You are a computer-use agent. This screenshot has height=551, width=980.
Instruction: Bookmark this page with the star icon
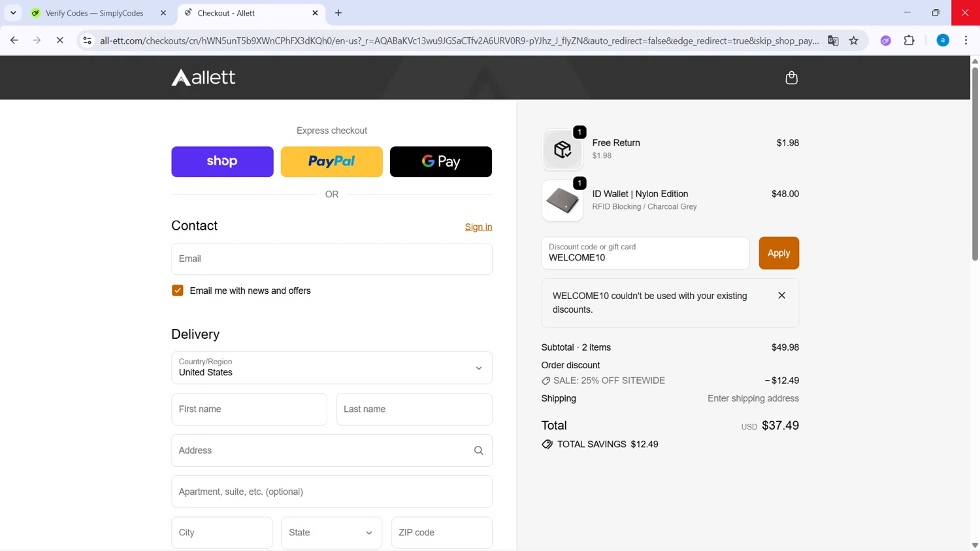click(854, 40)
